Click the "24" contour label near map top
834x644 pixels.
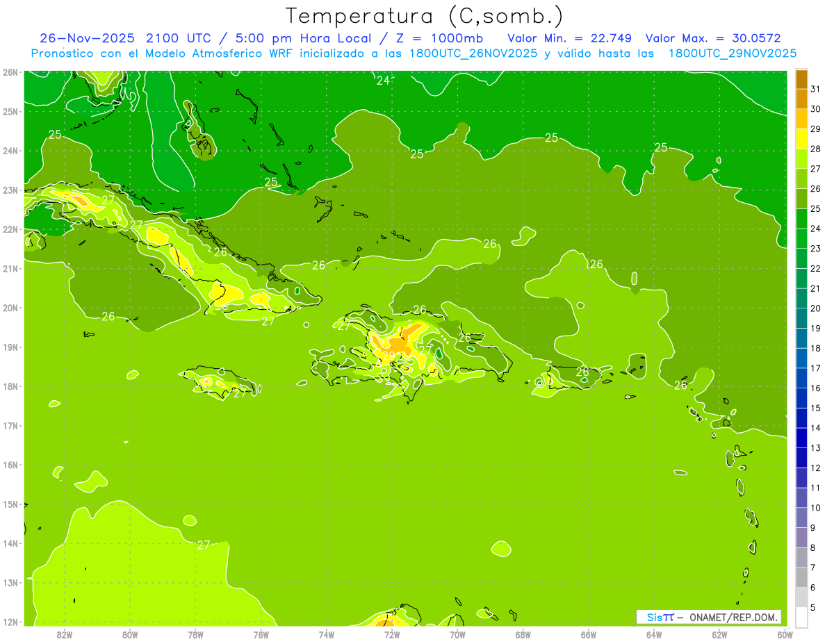[383, 81]
